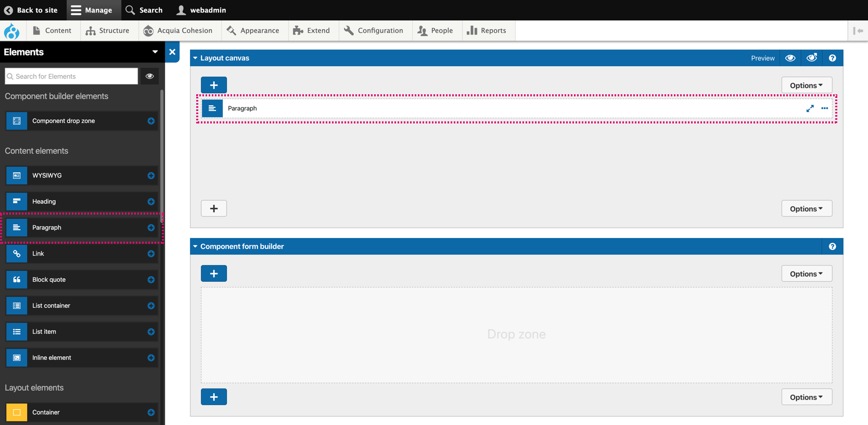
Task: Toggle second preview eye with arrow
Action: coord(811,58)
